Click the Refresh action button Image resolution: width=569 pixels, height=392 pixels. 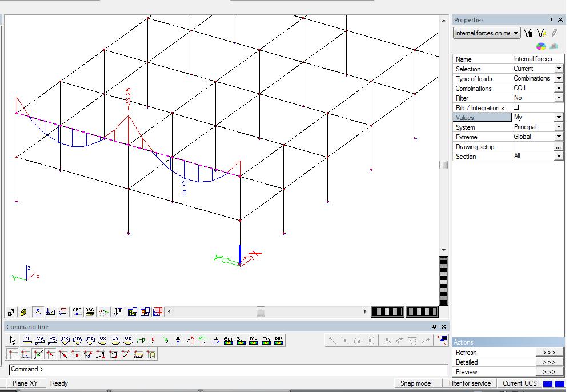pyautogui.click(x=548, y=353)
